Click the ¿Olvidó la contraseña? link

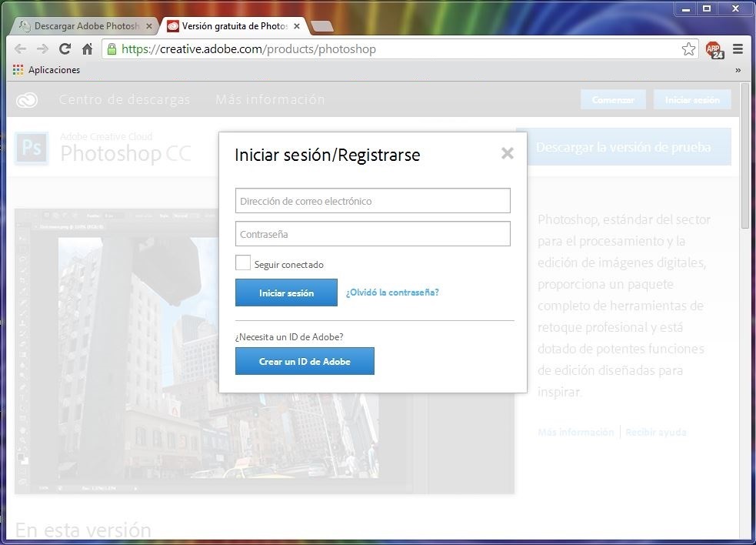click(x=392, y=293)
